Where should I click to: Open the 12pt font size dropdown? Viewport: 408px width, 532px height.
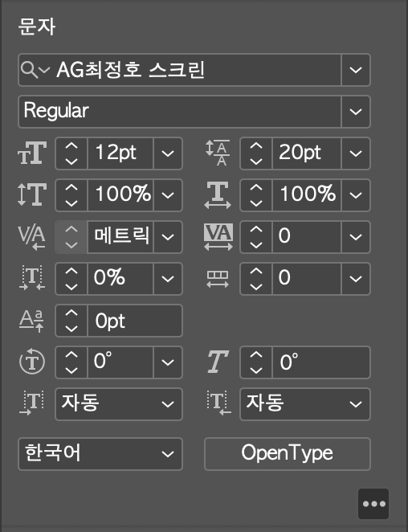168,153
